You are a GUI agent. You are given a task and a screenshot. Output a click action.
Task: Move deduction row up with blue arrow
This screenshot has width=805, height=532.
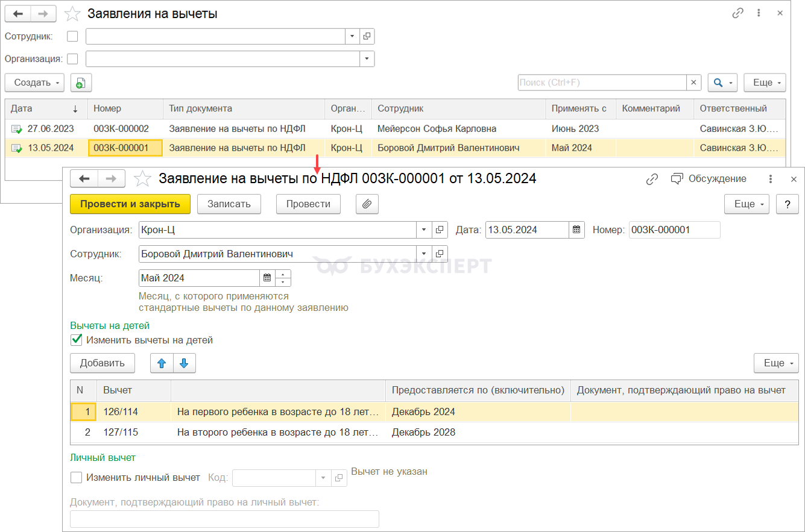(x=162, y=363)
